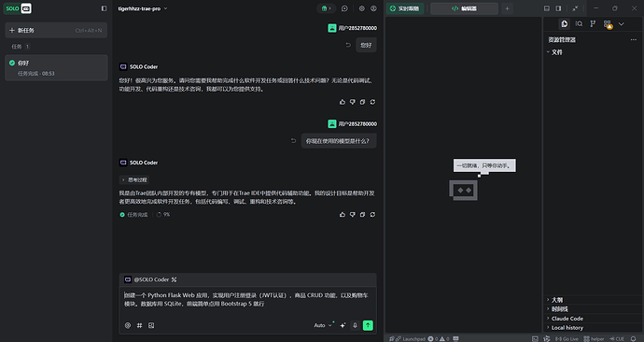Copy the first SOLO Coder reply
The height and width of the screenshot is (342, 644).
coord(362,102)
